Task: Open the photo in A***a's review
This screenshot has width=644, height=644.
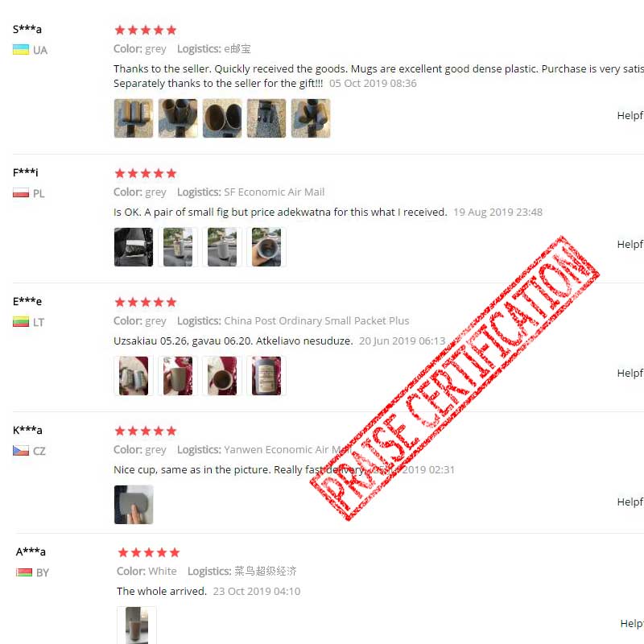Action: 137,625
